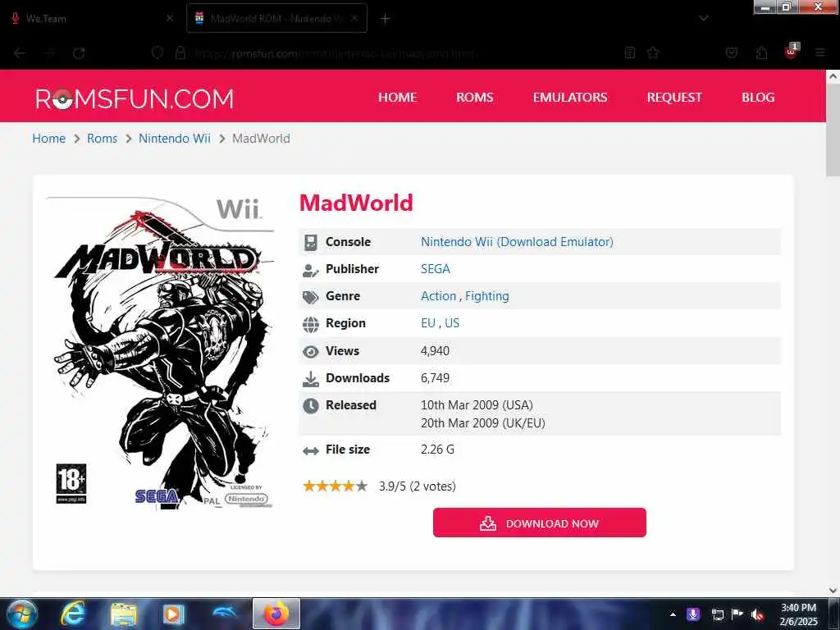This screenshot has height=630, width=840.
Task: Click the Home breadcrumb link
Action: pyautogui.click(x=48, y=139)
